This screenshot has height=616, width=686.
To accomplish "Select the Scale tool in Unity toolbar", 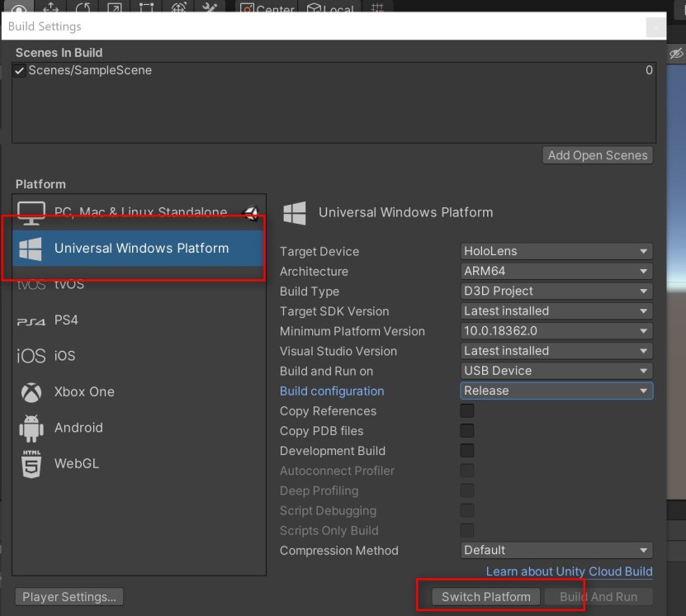I will [114, 7].
